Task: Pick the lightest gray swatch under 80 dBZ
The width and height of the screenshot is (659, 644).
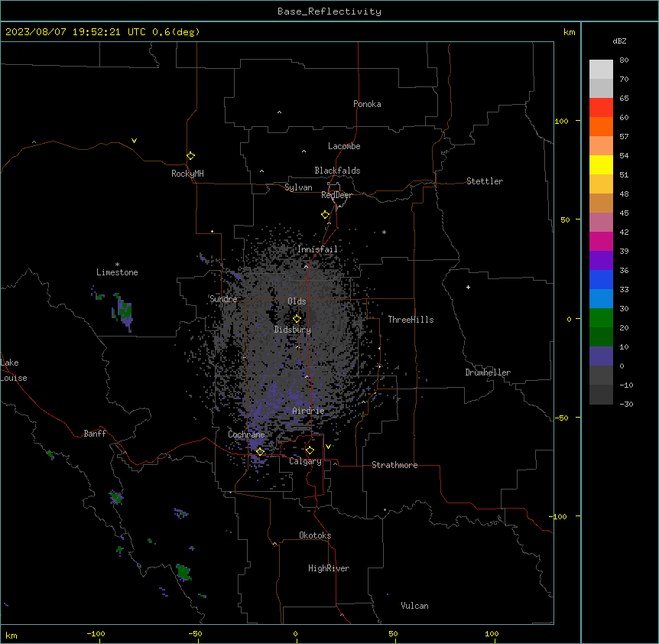Action: pyautogui.click(x=601, y=69)
